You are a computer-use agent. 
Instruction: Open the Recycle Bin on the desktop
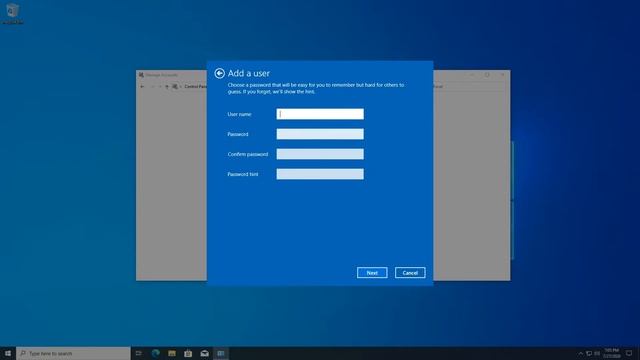tap(13, 13)
